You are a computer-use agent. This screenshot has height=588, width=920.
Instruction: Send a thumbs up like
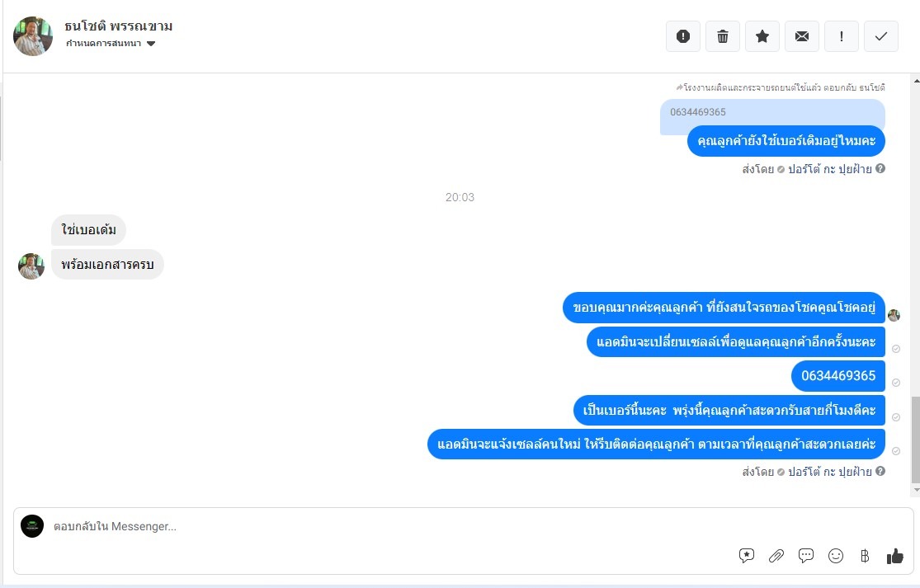tap(894, 555)
